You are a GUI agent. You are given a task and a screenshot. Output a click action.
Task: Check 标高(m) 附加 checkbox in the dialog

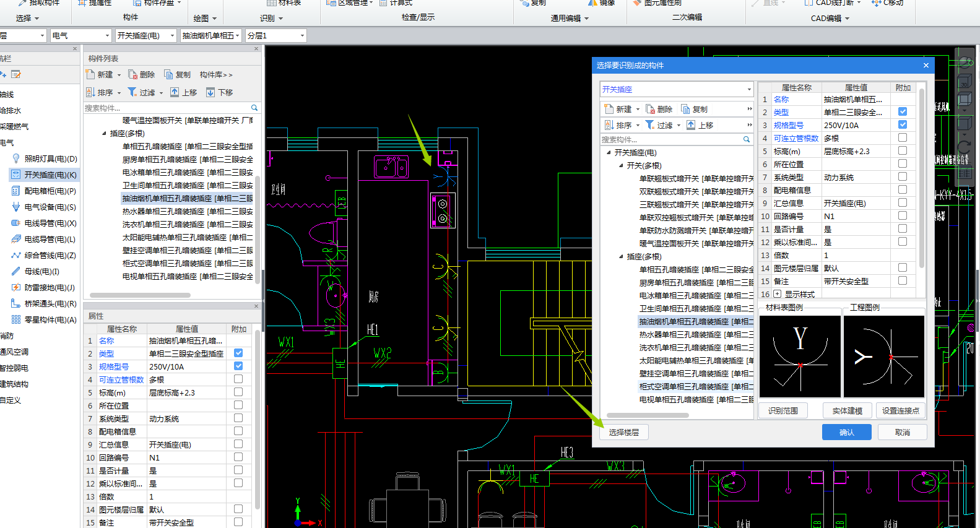(903, 151)
